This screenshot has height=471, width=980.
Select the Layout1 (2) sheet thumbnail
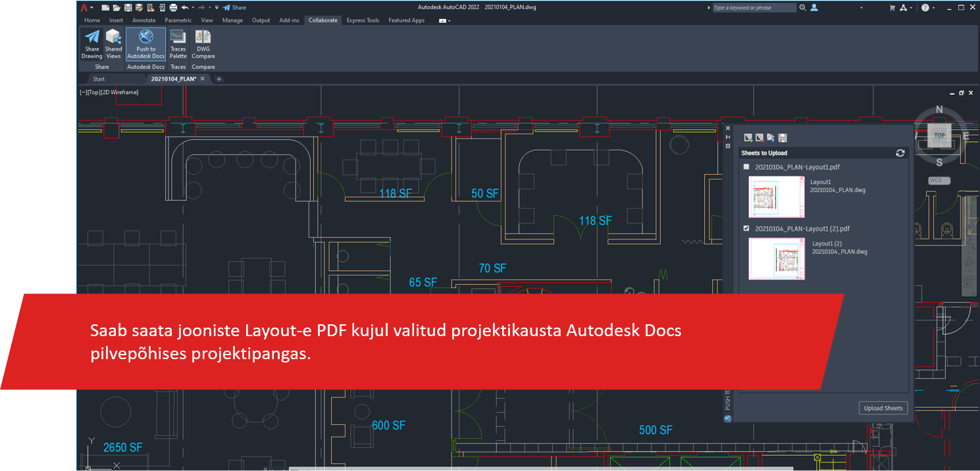click(x=777, y=259)
